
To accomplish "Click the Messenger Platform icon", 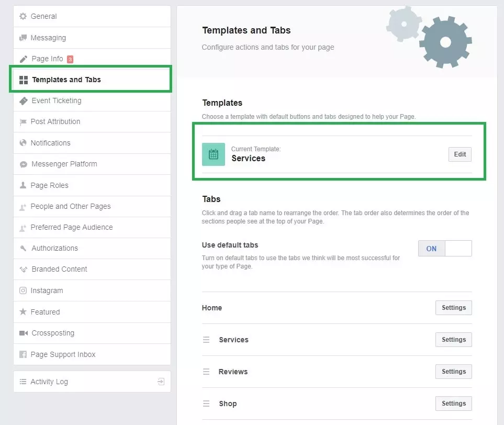I will [x=24, y=164].
